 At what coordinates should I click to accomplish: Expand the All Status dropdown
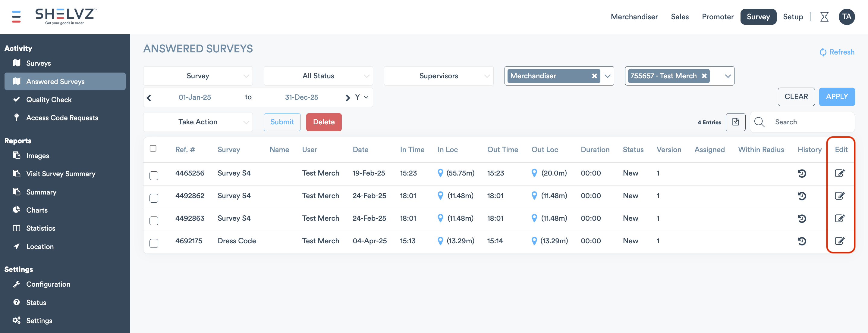(x=318, y=76)
